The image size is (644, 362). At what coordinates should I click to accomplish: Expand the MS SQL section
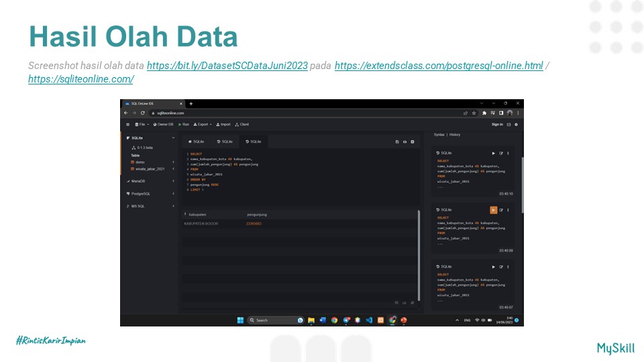(x=173, y=206)
